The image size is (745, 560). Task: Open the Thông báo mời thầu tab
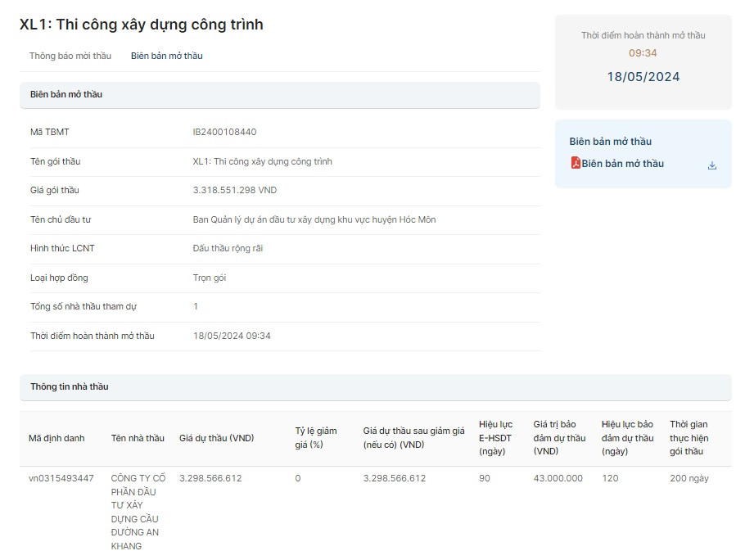[x=70, y=56]
